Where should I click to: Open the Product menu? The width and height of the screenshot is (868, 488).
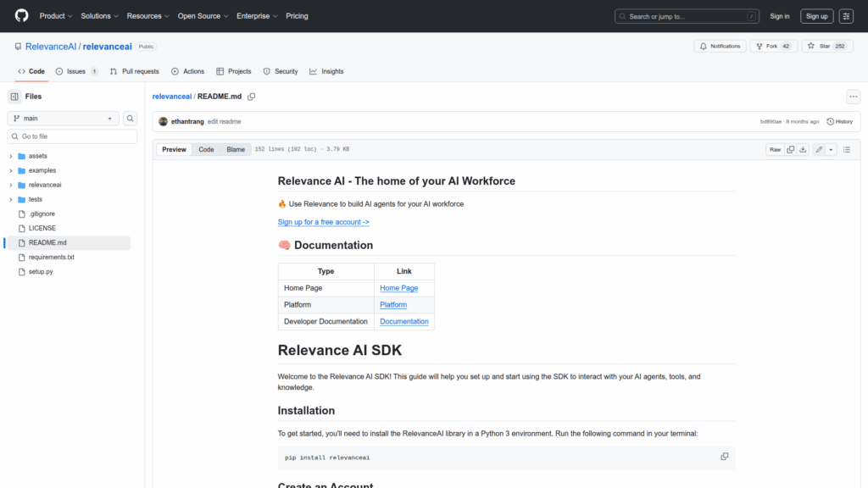(56, 16)
